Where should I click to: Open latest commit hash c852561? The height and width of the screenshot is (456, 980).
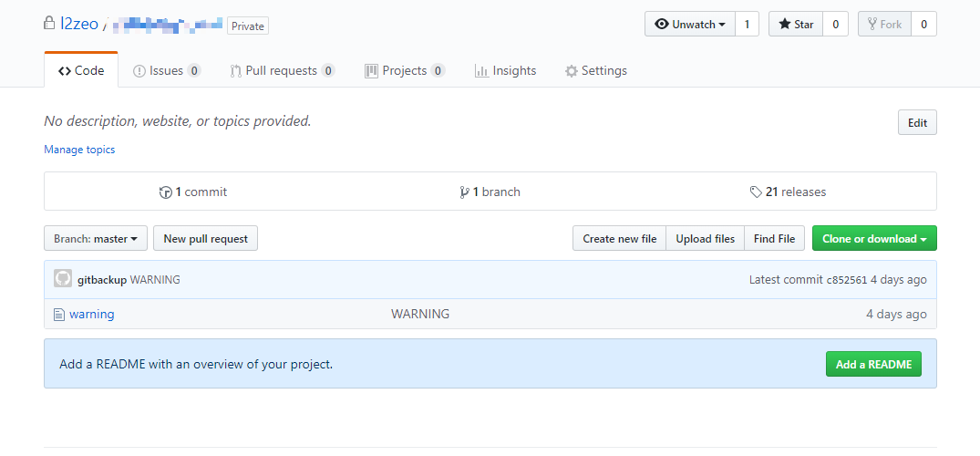click(x=846, y=280)
